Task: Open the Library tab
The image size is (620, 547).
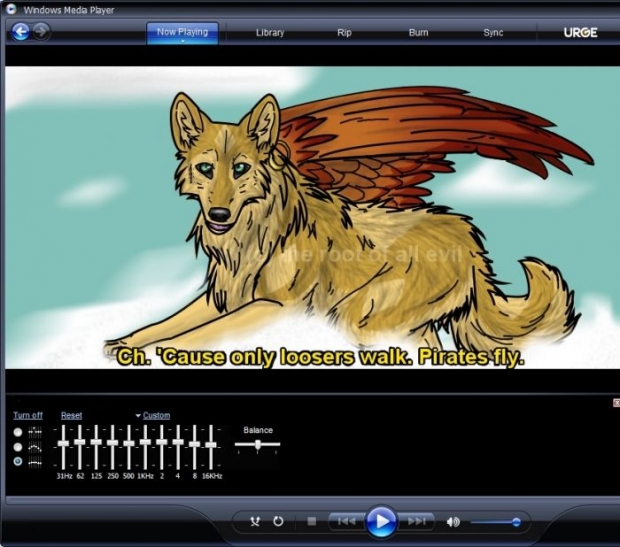Action: click(270, 32)
